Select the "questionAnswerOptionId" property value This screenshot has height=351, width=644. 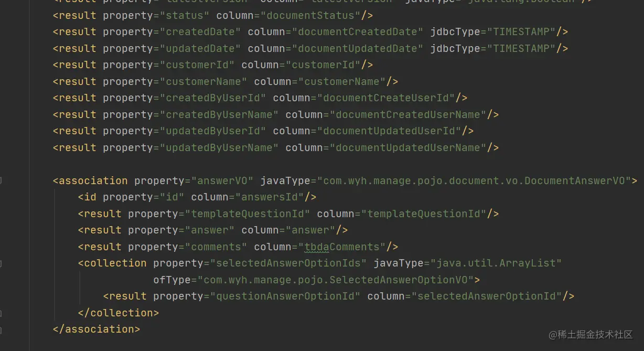tap(285, 296)
